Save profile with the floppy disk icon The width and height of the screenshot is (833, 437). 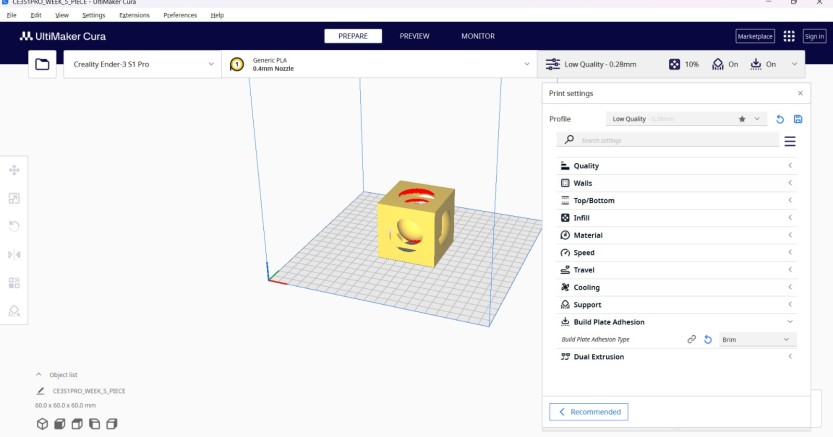(x=798, y=119)
